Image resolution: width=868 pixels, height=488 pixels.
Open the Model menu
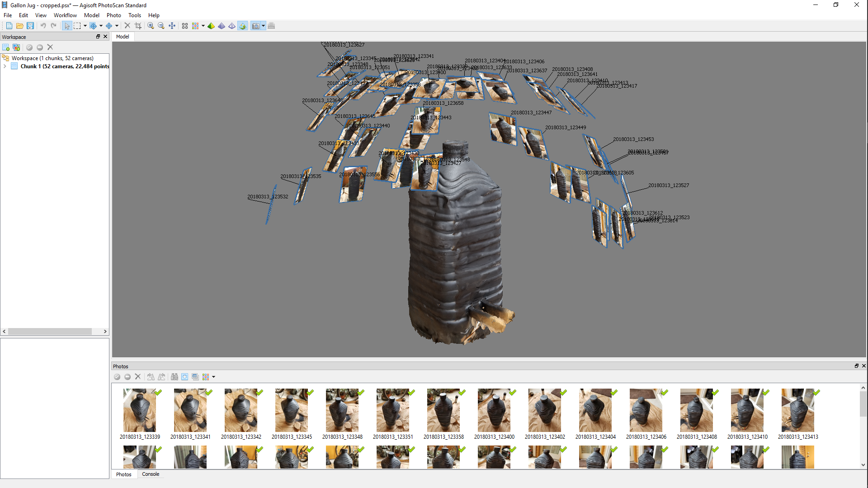(x=90, y=15)
